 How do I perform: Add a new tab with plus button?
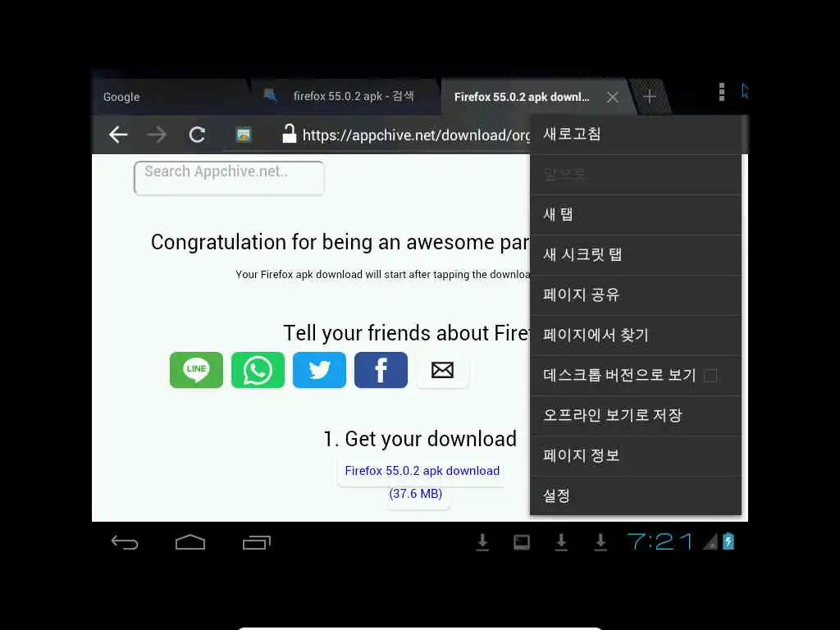tap(650, 97)
